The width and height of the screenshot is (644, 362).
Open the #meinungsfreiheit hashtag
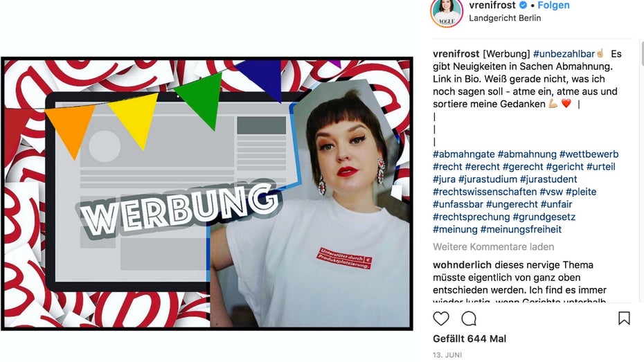[521, 229]
